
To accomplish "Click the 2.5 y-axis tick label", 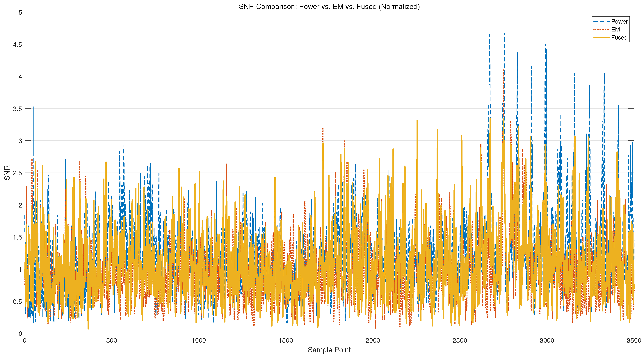I will [17, 173].
